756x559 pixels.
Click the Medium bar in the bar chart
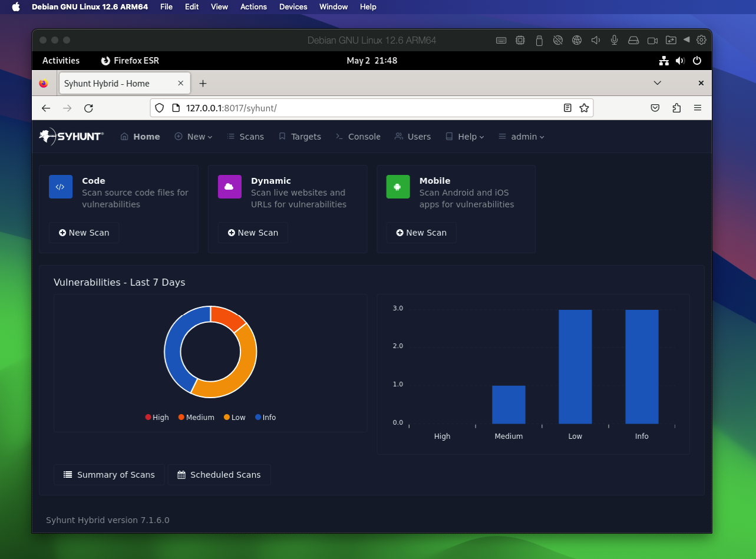[509, 405]
